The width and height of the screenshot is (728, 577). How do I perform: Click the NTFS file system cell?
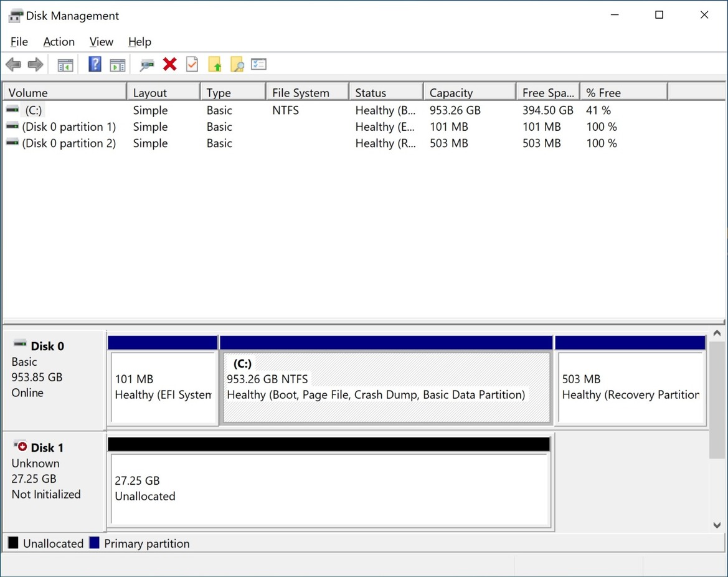pos(286,110)
